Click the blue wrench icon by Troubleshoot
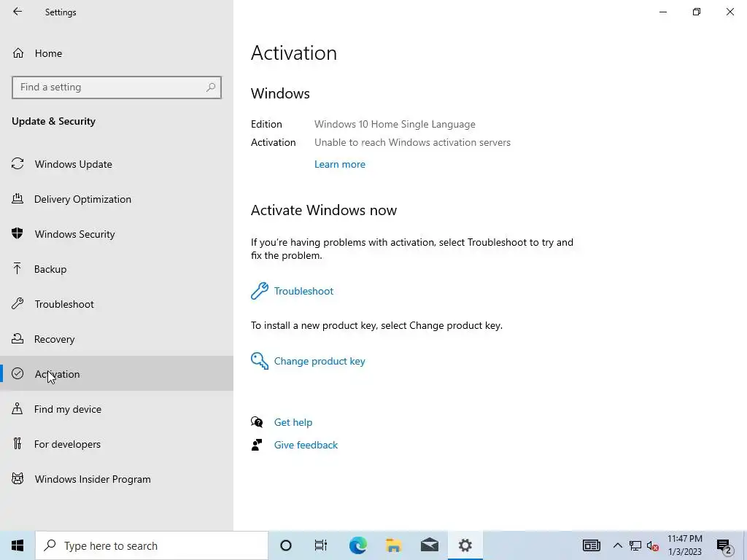The height and width of the screenshot is (560, 747). (x=260, y=291)
